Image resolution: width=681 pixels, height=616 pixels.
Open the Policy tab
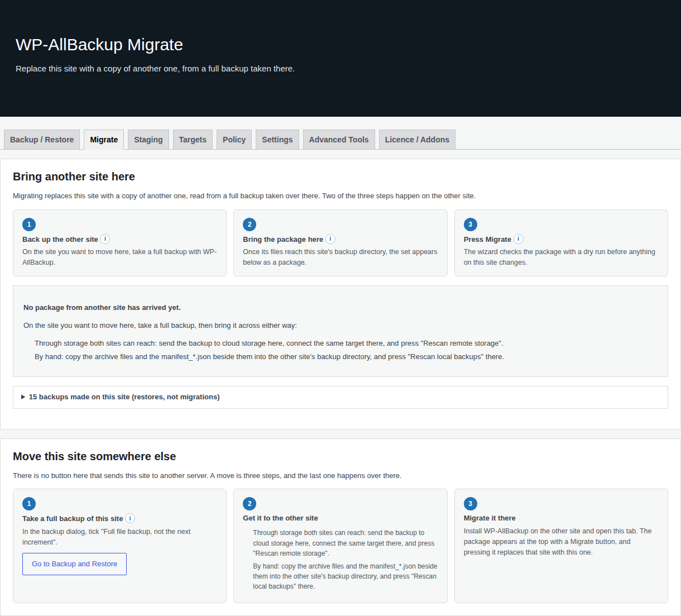pyautogui.click(x=234, y=140)
